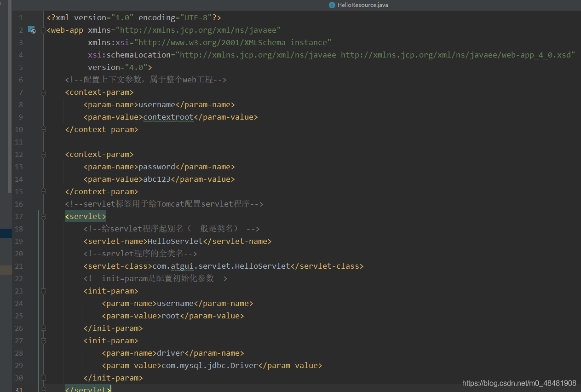Viewport: 581px width, 392px height.
Task: Click the XMLSchema-instance URL on line 3
Action: point(233,42)
